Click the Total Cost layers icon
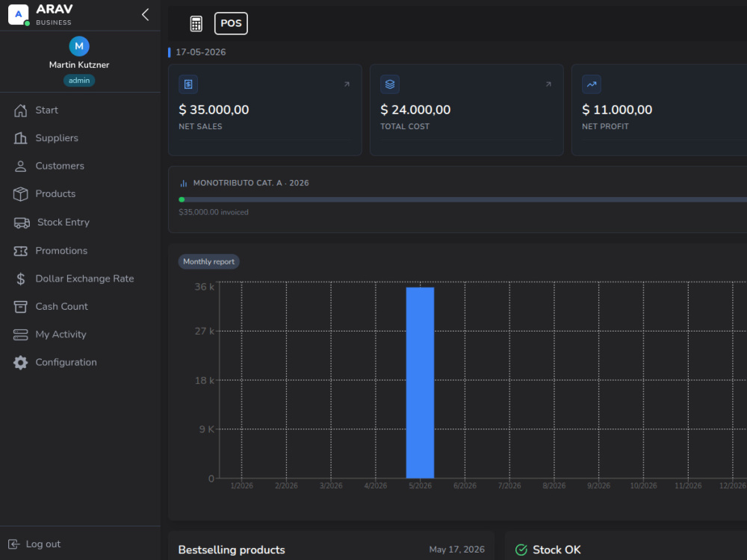Viewport: 747px width, 560px height. (390, 84)
